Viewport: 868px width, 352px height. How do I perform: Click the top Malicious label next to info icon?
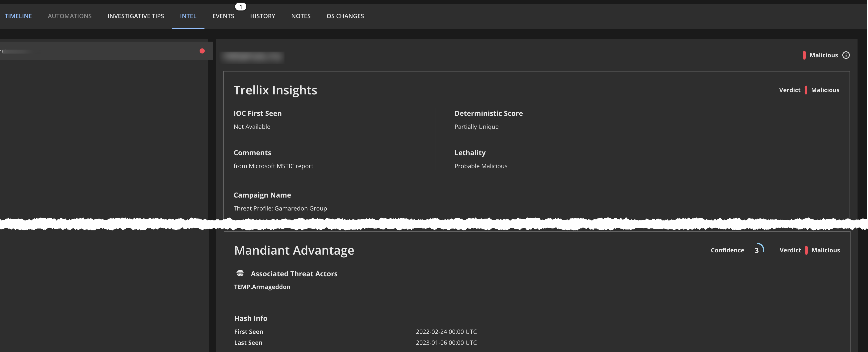tap(824, 55)
